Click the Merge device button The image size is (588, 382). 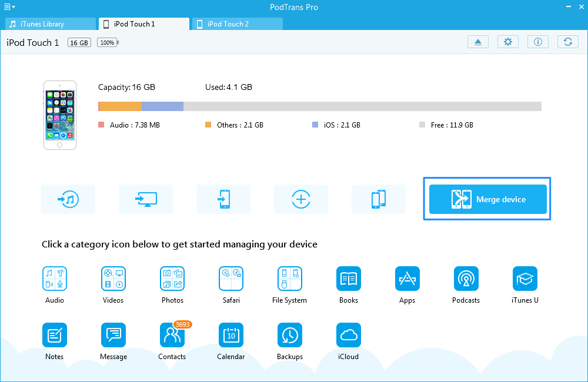tap(487, 199)
